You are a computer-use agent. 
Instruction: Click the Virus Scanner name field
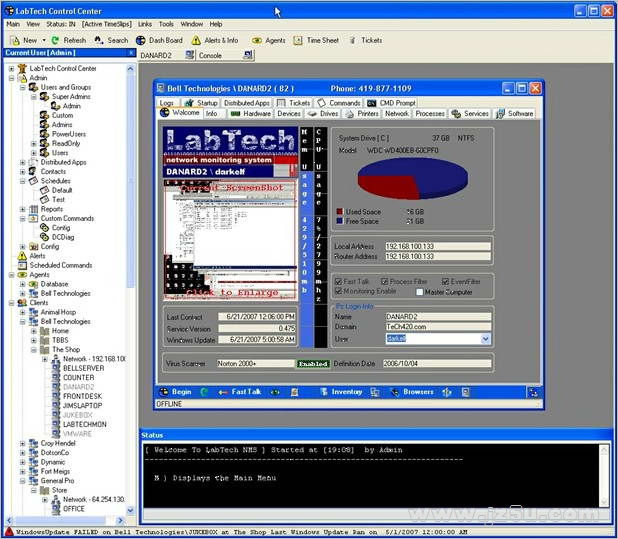click(x=255, y=363)
